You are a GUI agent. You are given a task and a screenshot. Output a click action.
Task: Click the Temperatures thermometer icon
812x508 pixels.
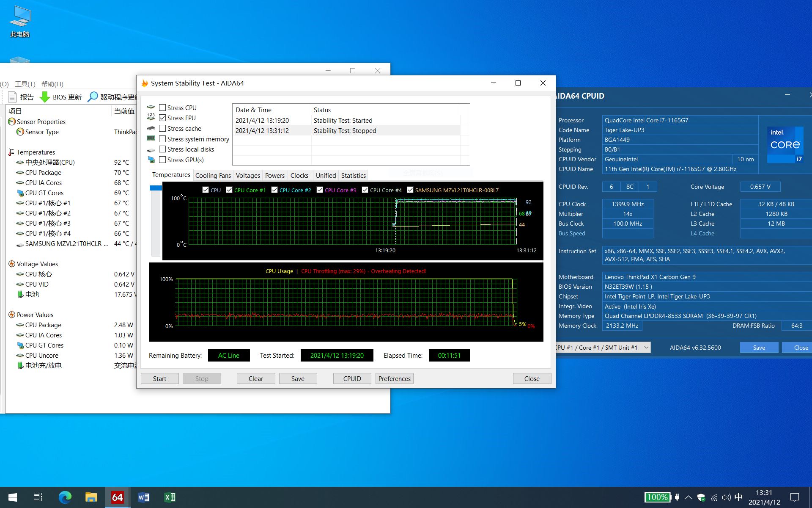tap(11, 152)
